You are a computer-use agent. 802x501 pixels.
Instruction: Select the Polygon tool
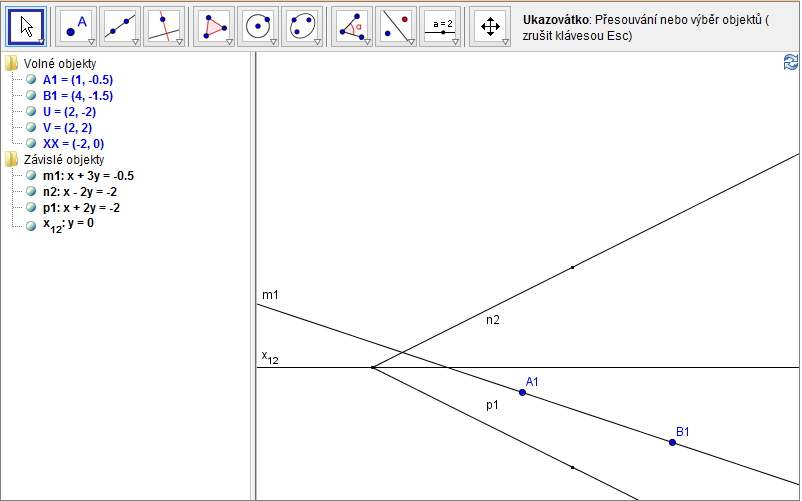coord(214,26)
